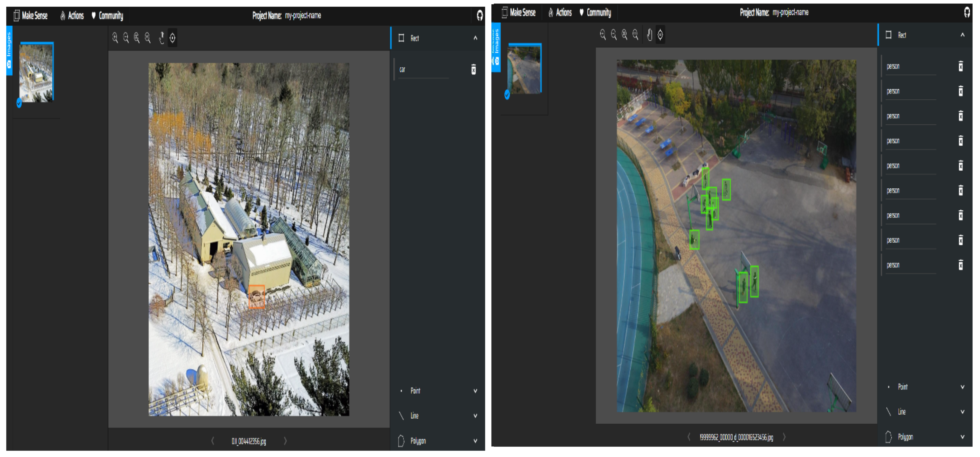980x457 pixels.
Task: Go to next image arrow in left window
Action: [285, 441]
